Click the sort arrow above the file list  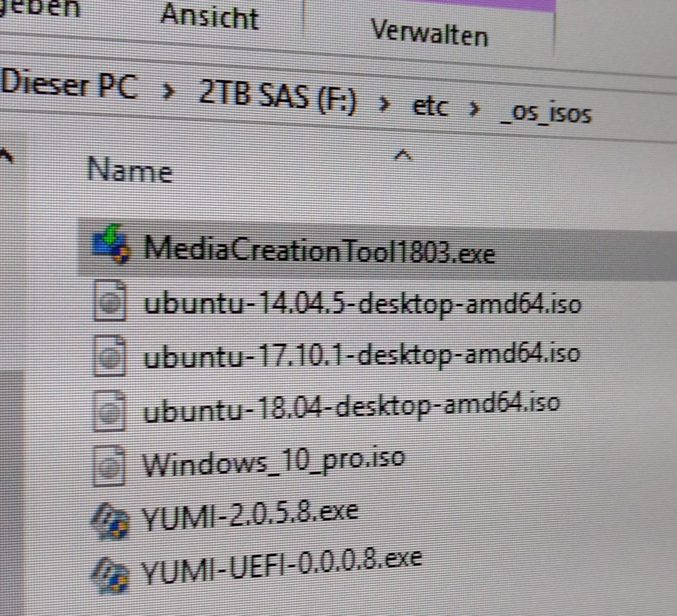[403, 156]
